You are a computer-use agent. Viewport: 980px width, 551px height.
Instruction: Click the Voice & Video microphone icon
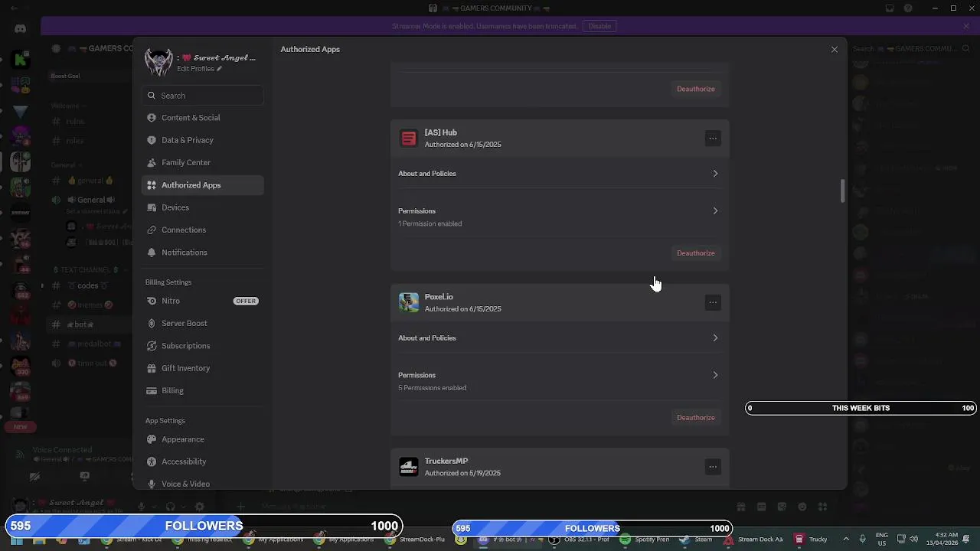pyautogui.click(x=152, y=484)
